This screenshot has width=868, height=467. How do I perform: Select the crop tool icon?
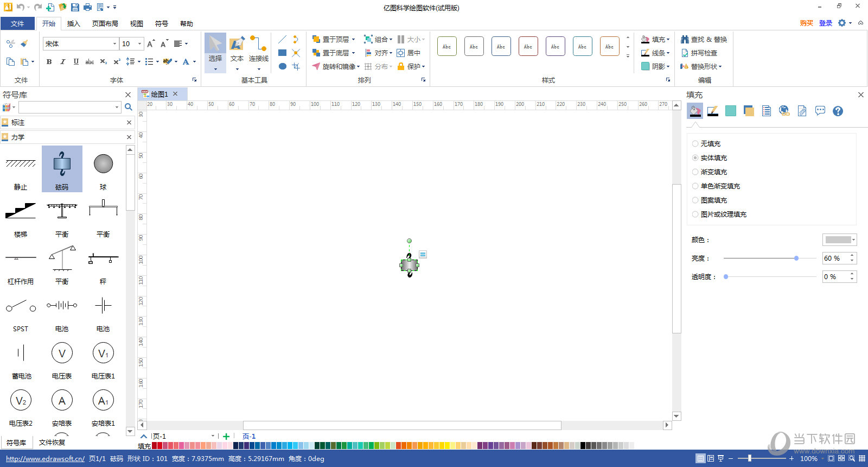296,66
